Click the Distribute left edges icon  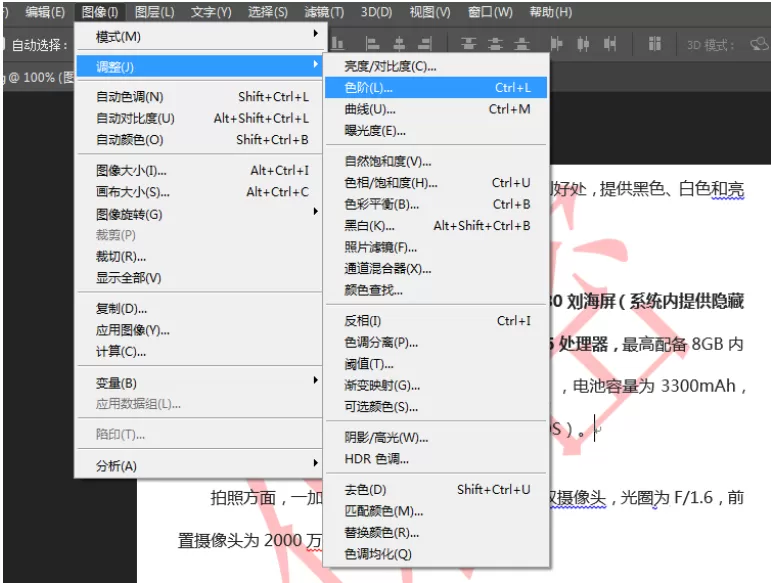point(556,44)
